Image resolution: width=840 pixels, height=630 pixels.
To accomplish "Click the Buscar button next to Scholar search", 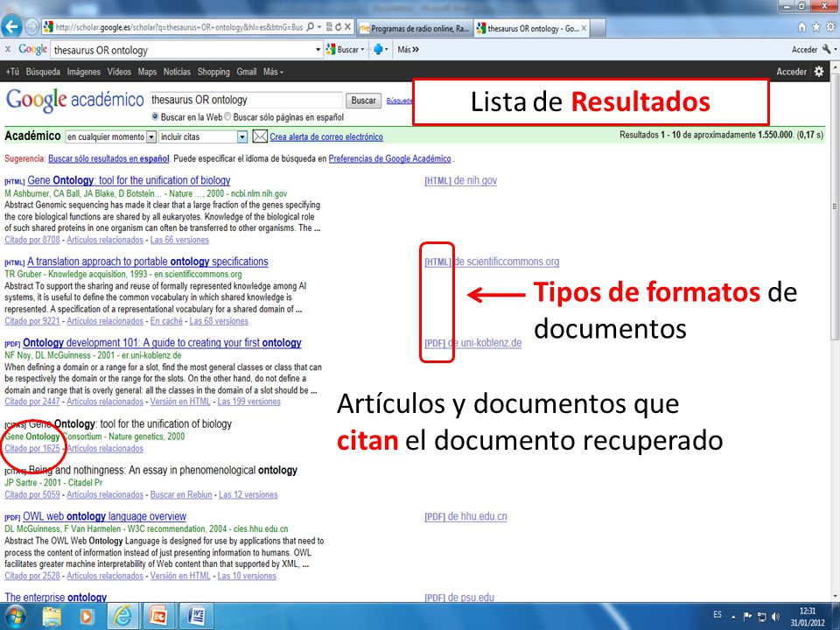I will click(x=363, y=100).
